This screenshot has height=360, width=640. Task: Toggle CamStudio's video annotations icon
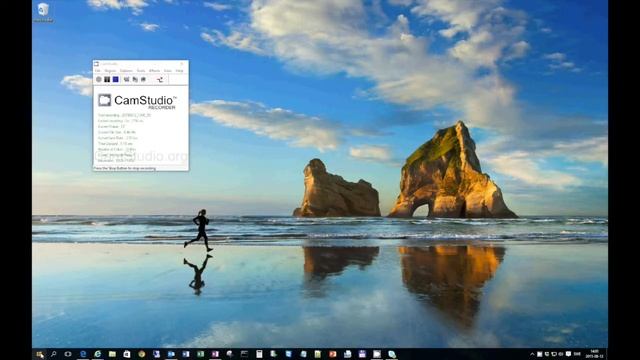(x=135, y=79)
